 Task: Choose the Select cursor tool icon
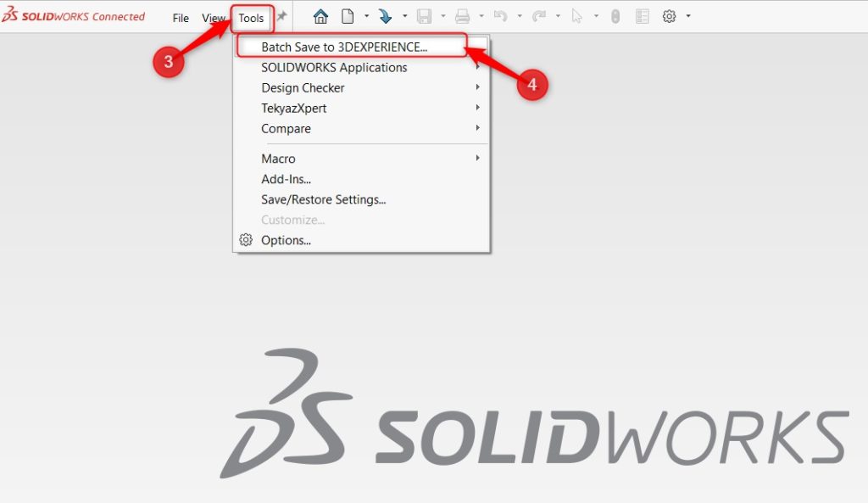coord(576,17)
